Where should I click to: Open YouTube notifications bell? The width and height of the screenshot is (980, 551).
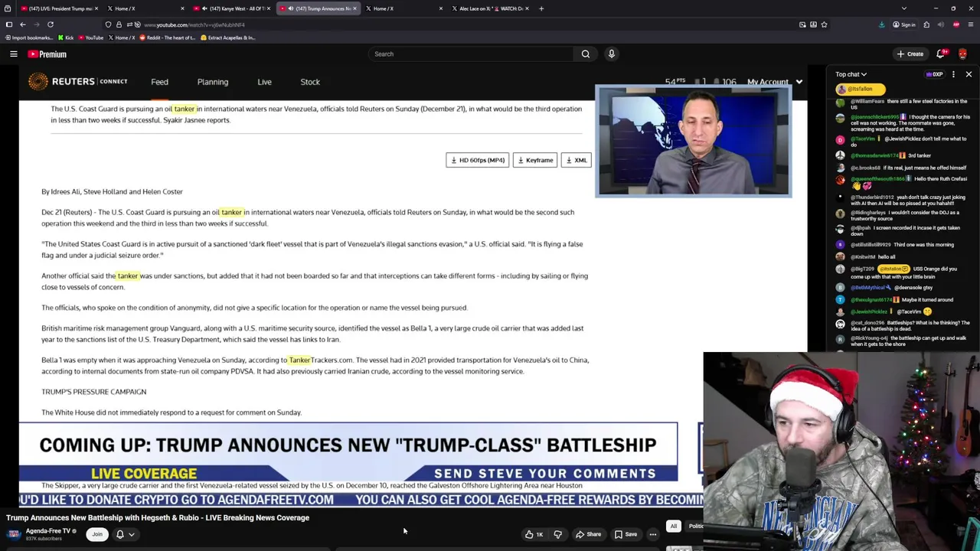coord(941,54)
